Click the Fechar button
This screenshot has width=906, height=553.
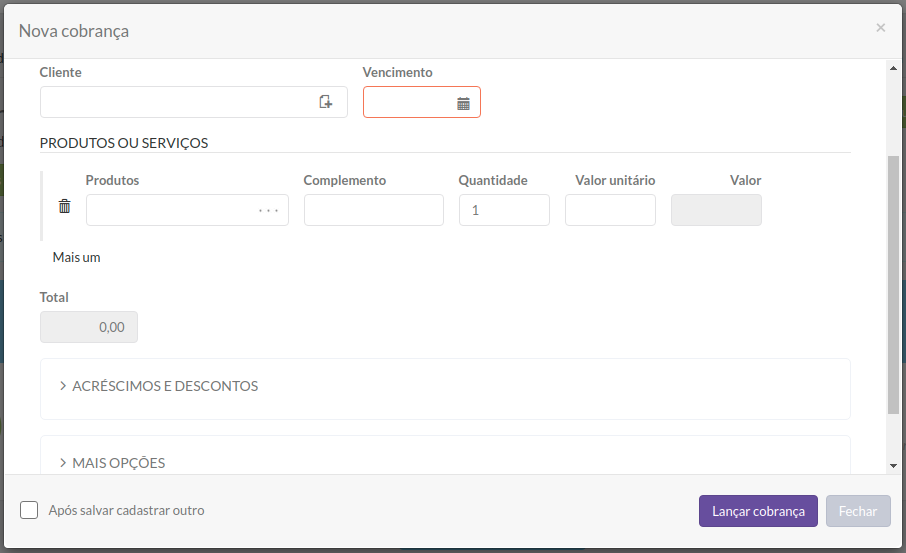click(x=858, y=511)
